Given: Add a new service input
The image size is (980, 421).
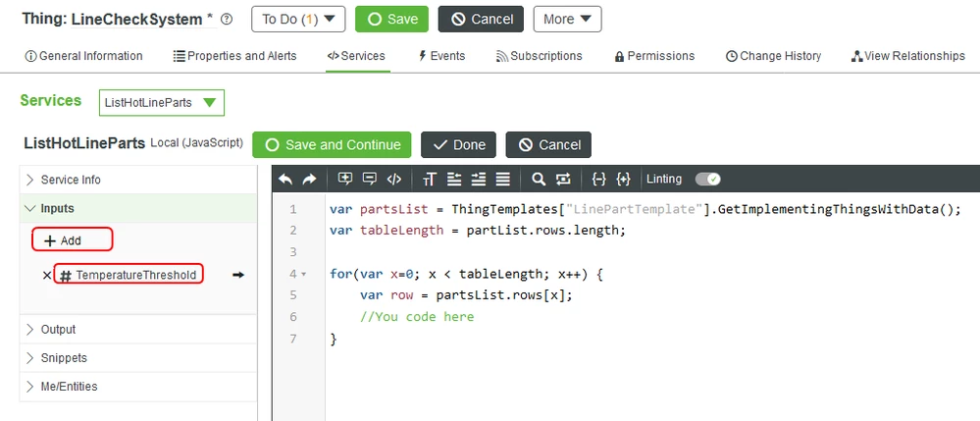Looking at the screenshot, I should 72,240.
